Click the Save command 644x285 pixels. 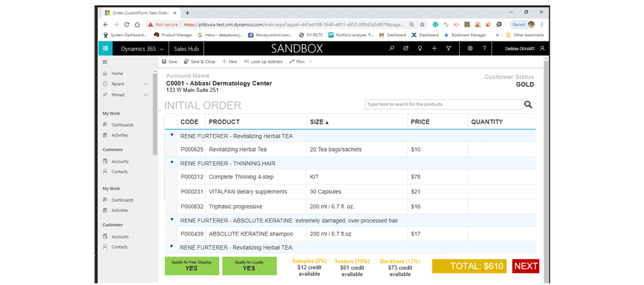click(169, 62)
